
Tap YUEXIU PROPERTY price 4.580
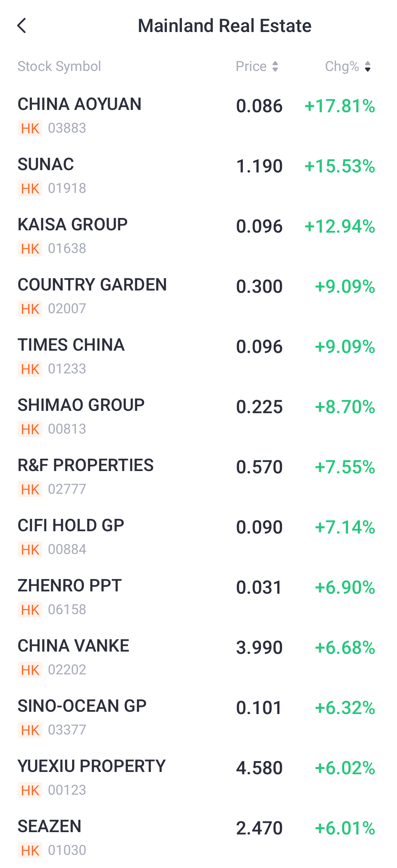259,768
